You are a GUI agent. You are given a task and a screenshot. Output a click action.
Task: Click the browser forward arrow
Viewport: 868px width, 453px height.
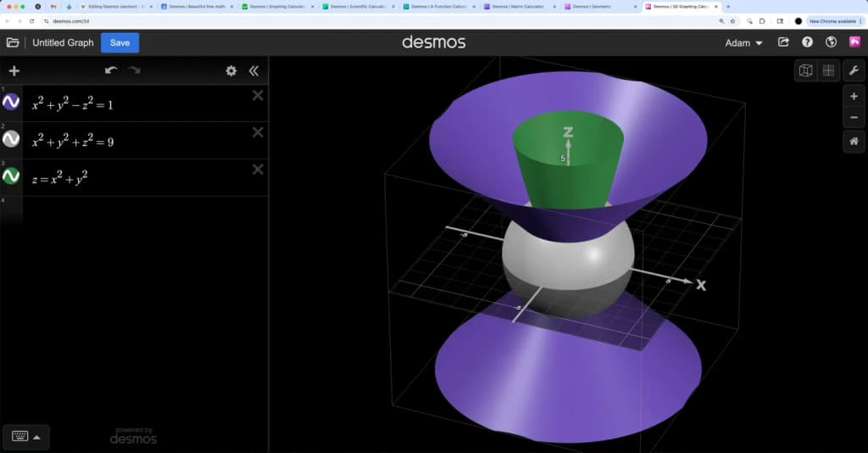pos(19,21)
